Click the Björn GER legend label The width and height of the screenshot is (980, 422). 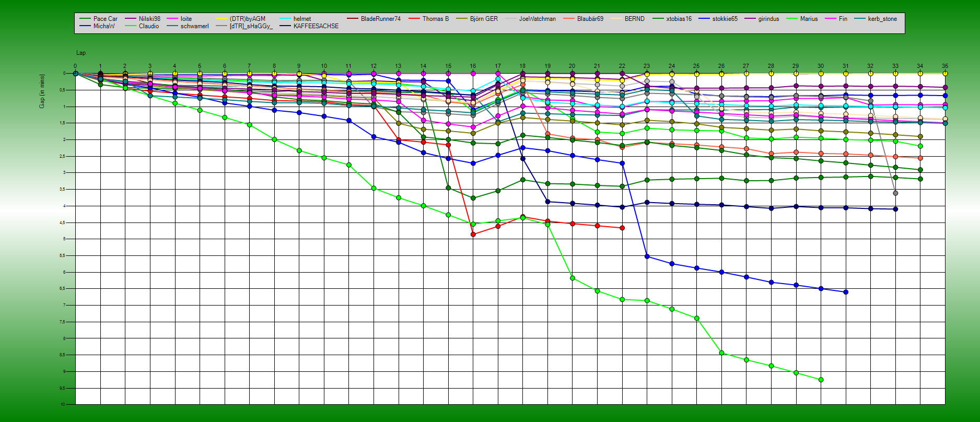[x=484, y=19]
